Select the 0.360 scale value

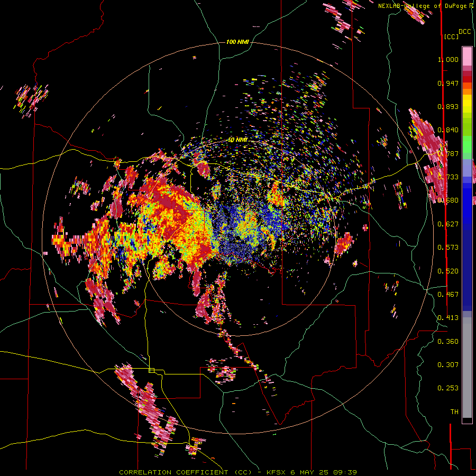448,342
